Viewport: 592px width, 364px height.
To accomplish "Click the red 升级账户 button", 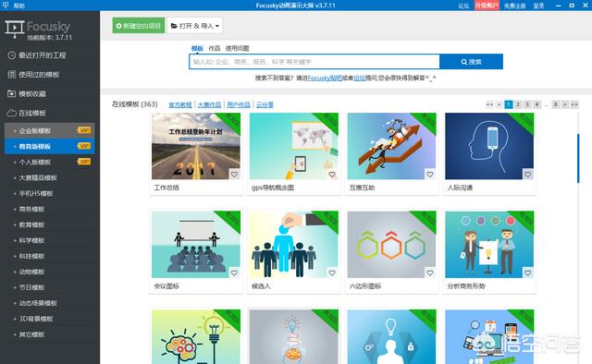I will [x=487, y=6].
